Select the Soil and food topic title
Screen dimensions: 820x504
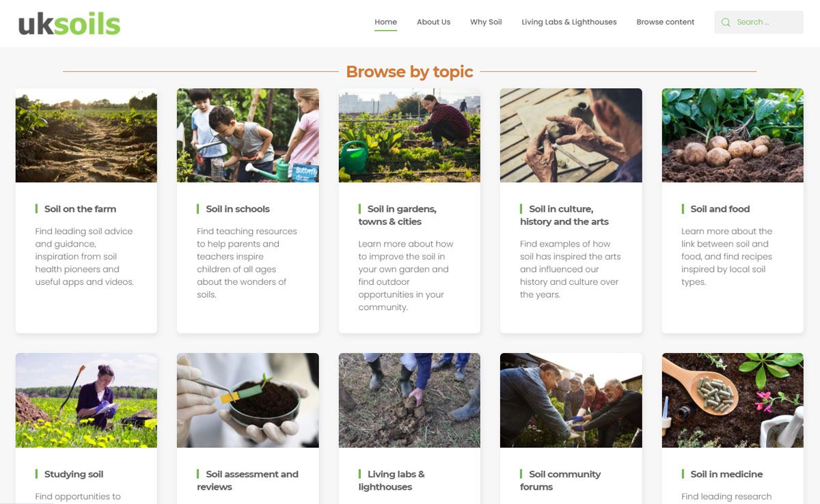coord(720,209)
